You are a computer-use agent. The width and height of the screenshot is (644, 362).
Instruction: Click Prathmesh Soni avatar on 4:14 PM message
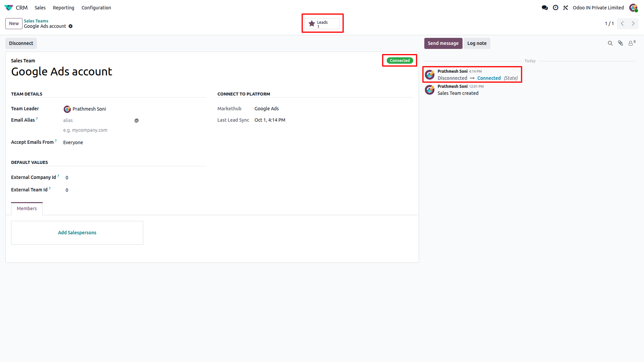click(x=430, y=74)
